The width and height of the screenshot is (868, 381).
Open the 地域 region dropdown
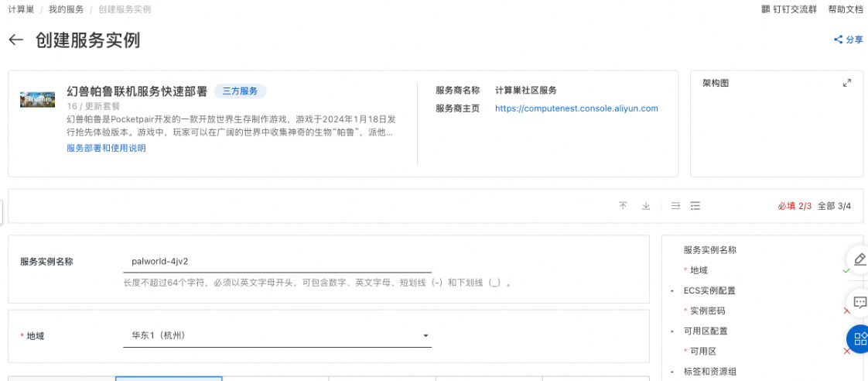click(x=277, y=336)
